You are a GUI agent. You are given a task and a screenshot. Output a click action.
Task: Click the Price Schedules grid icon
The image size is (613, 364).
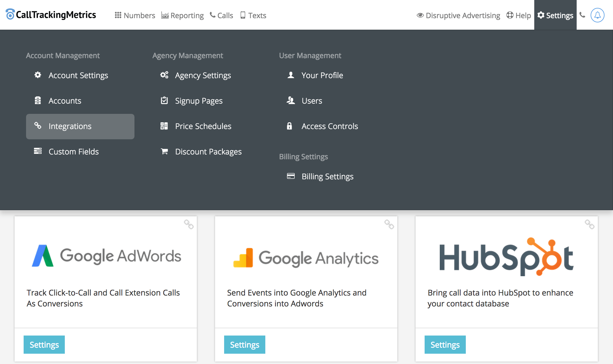[164, 126]
